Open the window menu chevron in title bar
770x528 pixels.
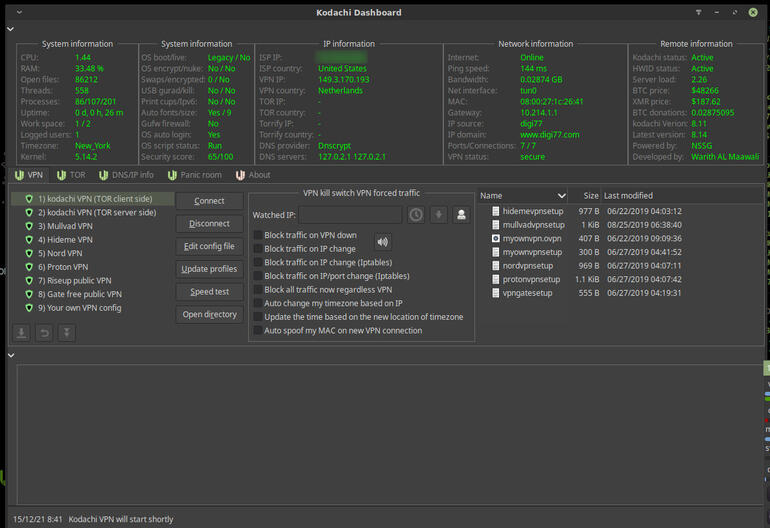click(19, 12)
